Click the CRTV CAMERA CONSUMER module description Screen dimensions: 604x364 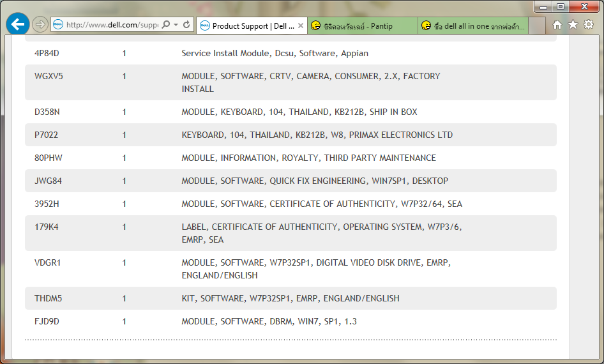(x=311, y=82)
